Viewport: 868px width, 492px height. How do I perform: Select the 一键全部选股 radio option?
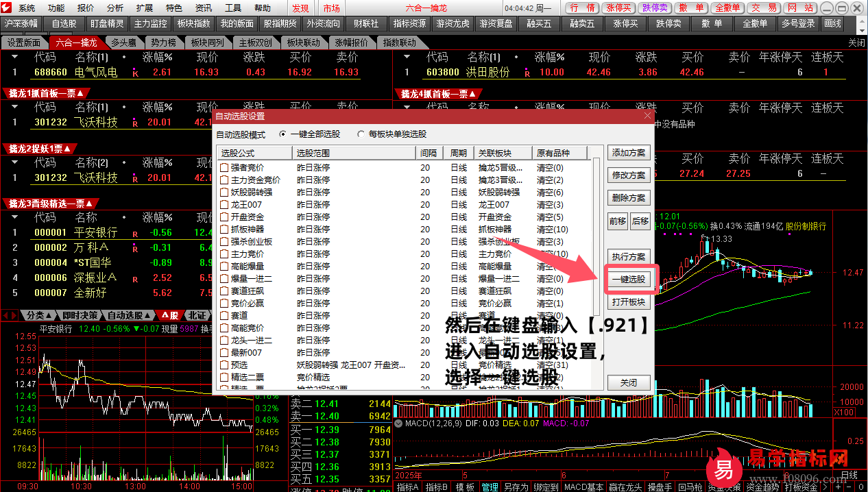pos(282,134)
